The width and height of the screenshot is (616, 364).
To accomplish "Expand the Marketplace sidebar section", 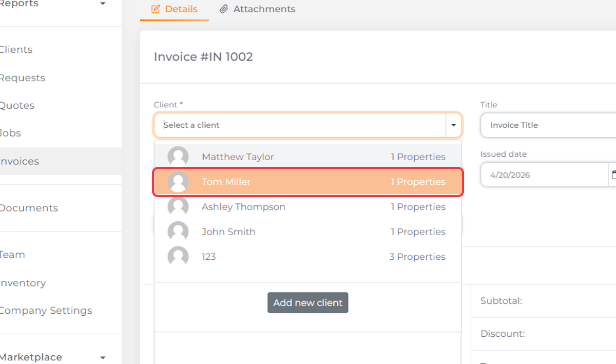I will (x=103, y=357).
